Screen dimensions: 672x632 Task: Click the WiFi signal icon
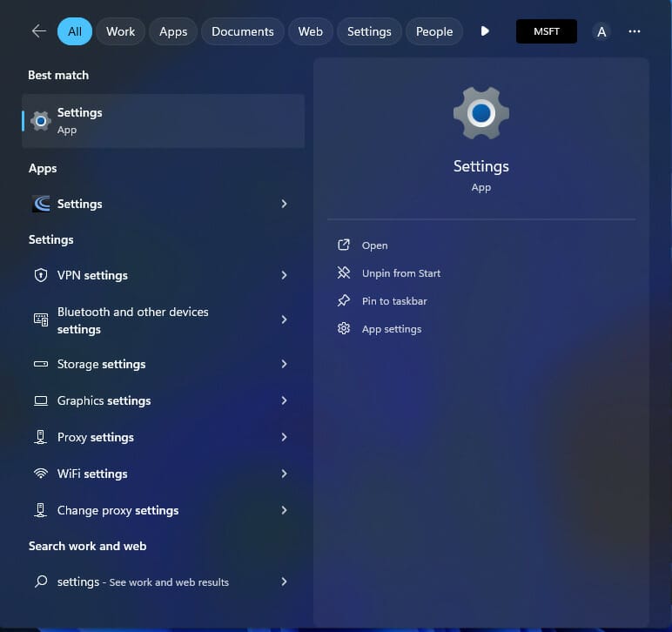click(41, 474)
